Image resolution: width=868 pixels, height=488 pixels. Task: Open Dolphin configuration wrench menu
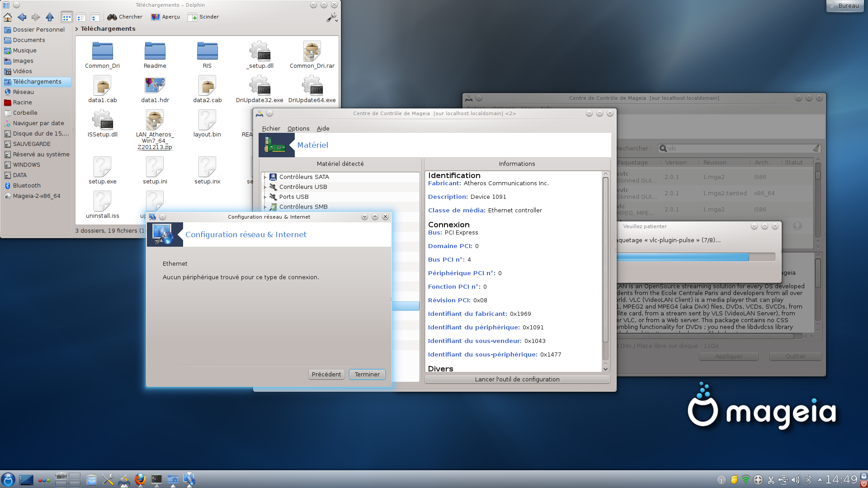332,17
